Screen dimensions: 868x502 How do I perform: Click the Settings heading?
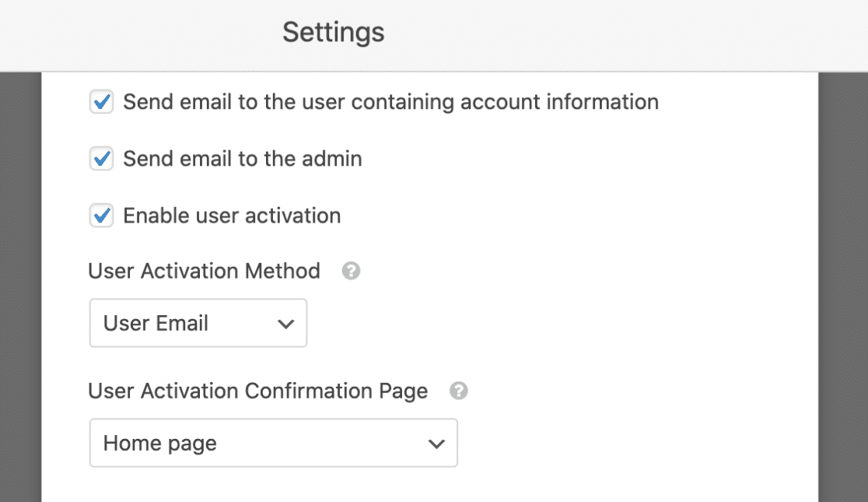pyautogui.click(x=333, y=32)
